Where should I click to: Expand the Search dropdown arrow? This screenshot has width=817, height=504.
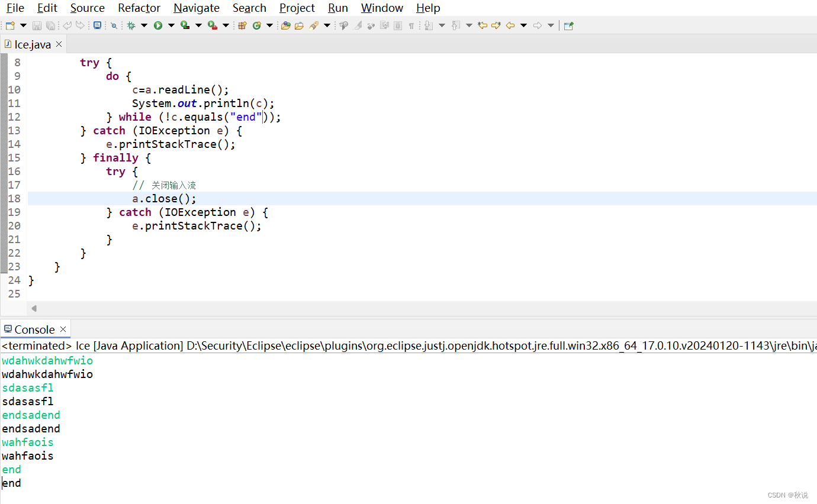pyautogui.click(x=327, y=25)
